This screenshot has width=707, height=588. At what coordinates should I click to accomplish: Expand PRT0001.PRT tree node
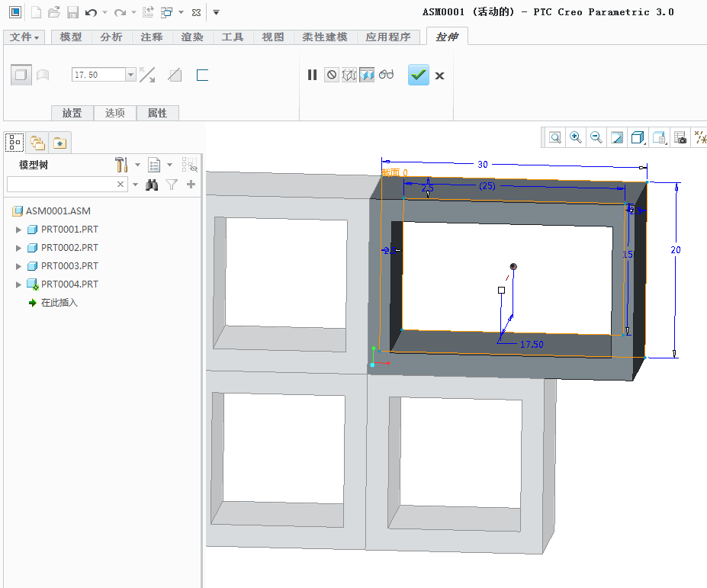pos(18,230)
